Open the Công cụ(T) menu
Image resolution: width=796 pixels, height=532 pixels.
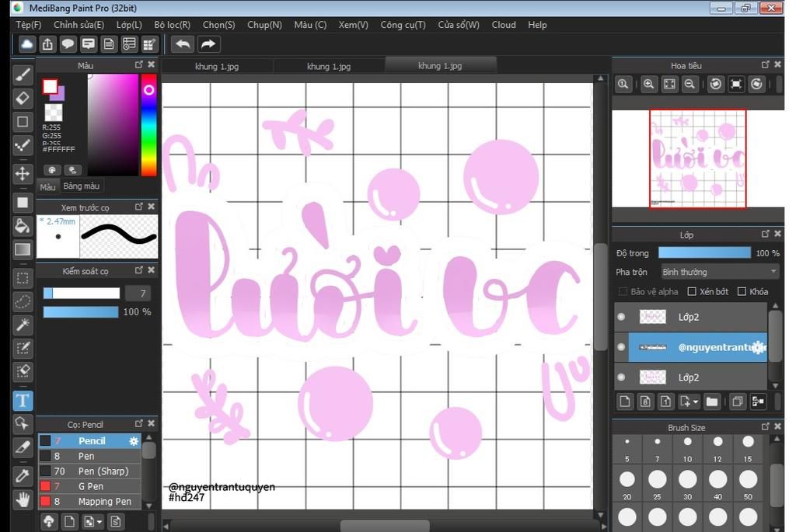coord(403,25)
